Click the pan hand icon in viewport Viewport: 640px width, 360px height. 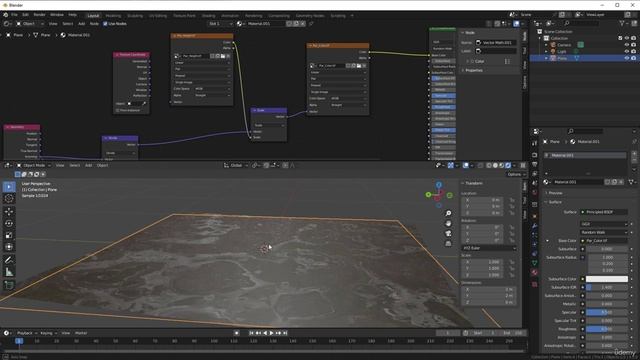pyautogui.click(x=448, y=223)
